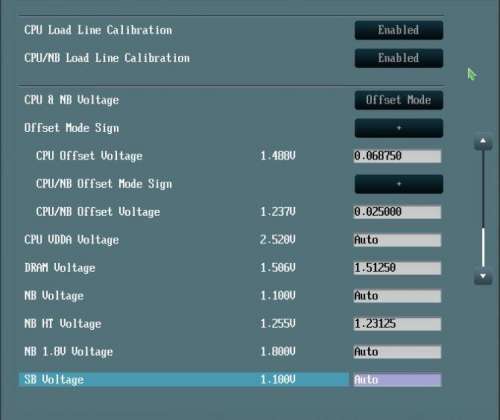Select the NB Voltage row label
Screen dimensions: 500x420
54,296
